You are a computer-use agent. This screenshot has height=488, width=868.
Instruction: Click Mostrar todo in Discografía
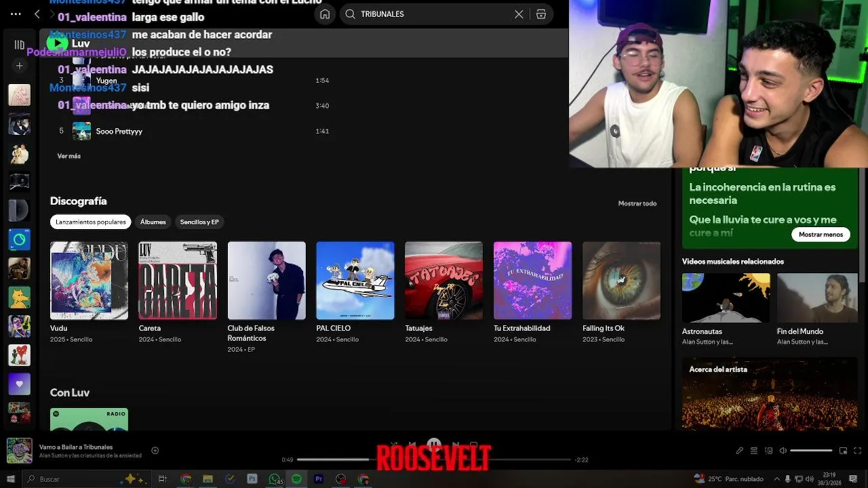pos(637,203)
